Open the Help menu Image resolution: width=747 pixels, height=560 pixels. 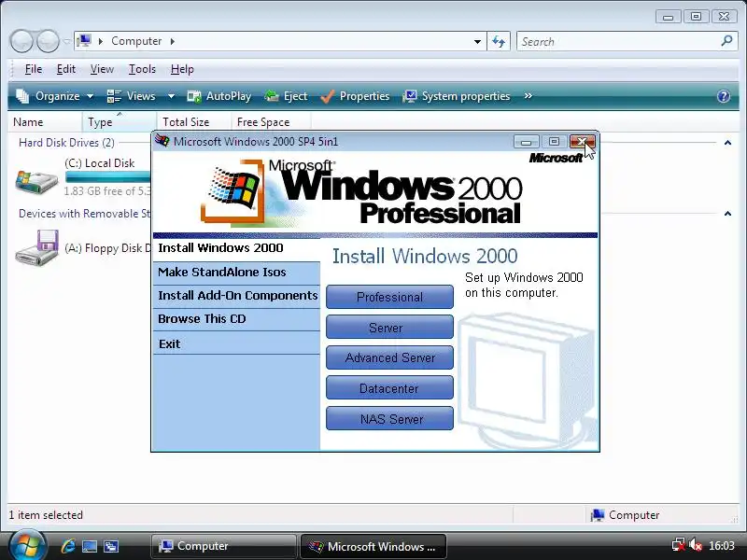coord(182,69)
